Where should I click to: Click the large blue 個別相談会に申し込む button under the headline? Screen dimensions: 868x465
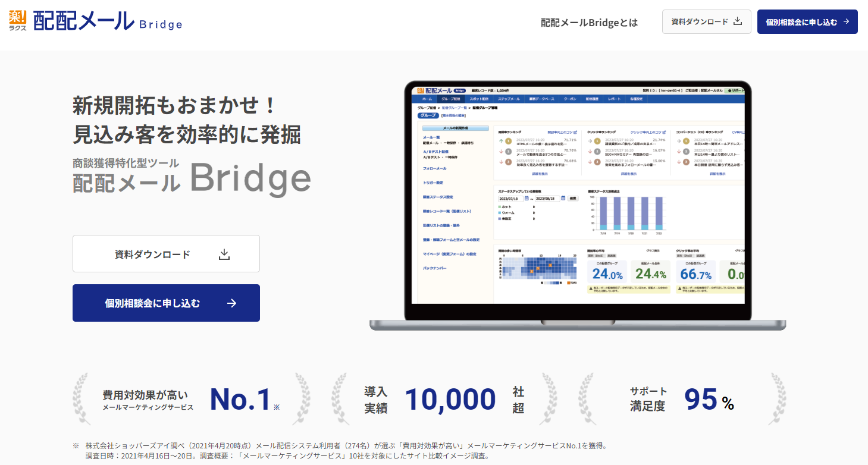[x=166, y=303]
